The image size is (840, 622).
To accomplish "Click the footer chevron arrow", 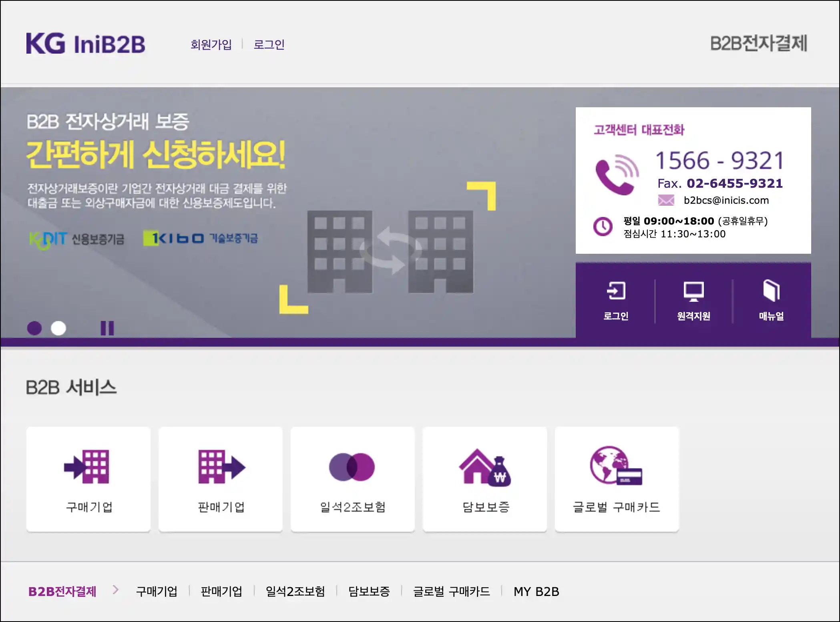I will point(116,590).
